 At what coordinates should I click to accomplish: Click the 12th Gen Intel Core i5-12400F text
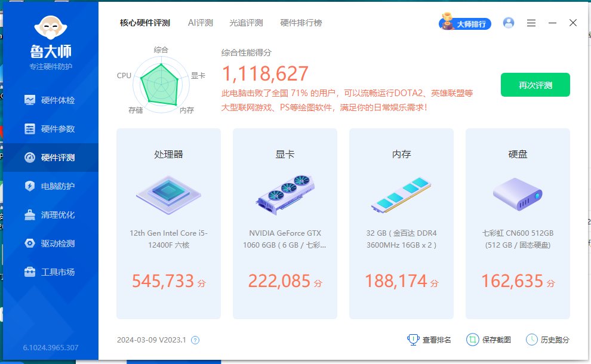pyautogui.click(x=168, y=239)
